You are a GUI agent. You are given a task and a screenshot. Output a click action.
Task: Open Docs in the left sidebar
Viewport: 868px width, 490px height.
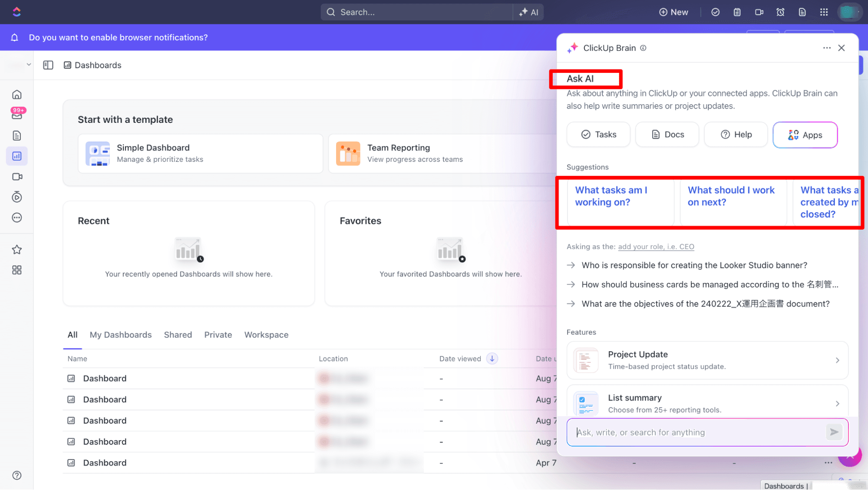[x=17, y=135]
